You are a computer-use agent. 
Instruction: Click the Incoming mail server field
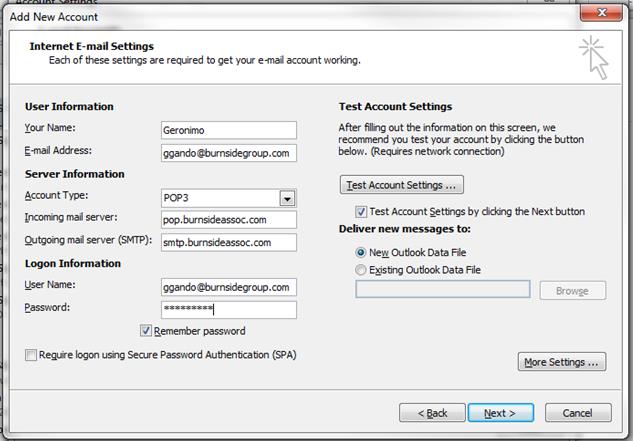[228, 220]
